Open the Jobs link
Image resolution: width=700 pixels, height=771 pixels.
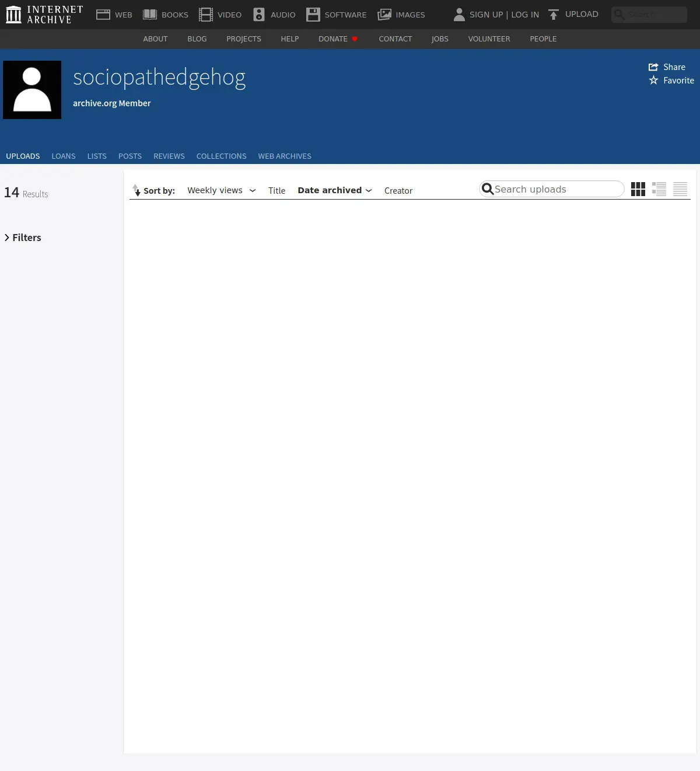coord(440,39)
